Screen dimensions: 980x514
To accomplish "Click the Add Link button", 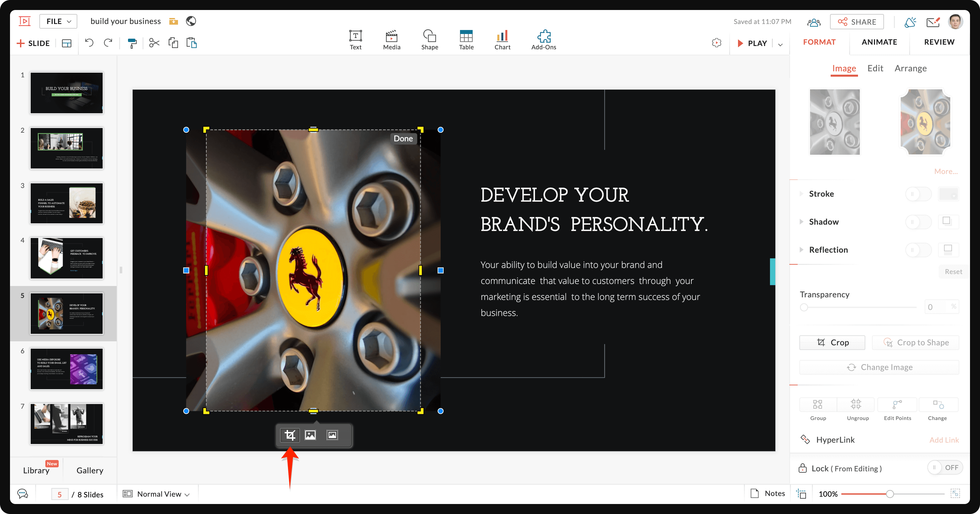I will point(943,439).
